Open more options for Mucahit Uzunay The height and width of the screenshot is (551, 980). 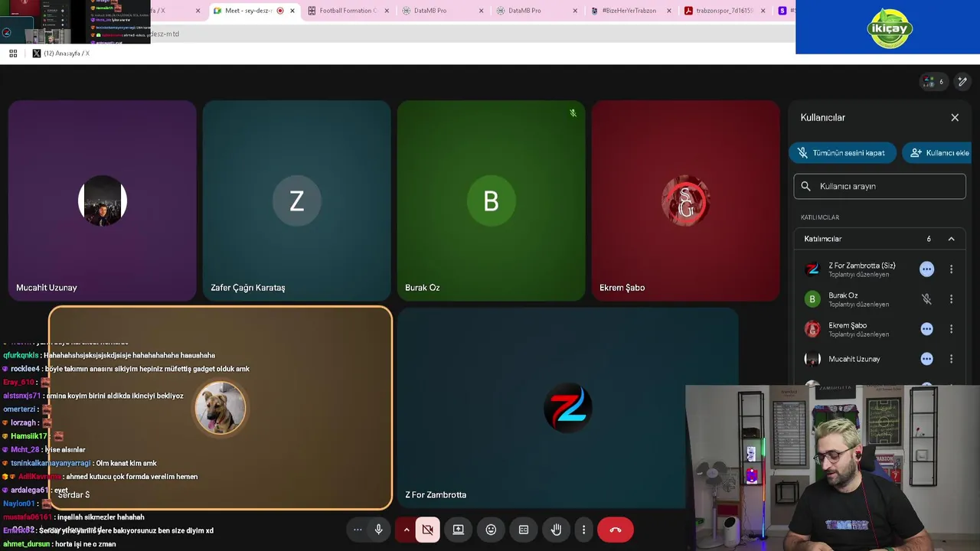coord(951,359)
